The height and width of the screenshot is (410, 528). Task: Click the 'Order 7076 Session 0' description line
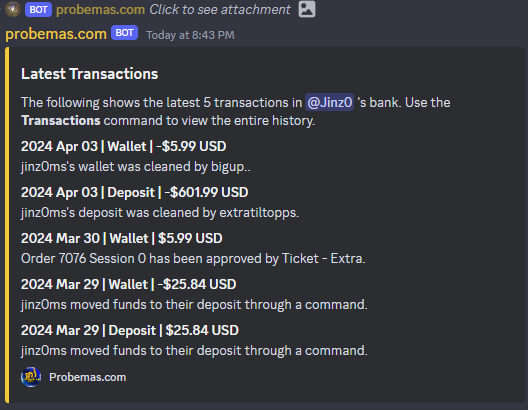[193, 259]
